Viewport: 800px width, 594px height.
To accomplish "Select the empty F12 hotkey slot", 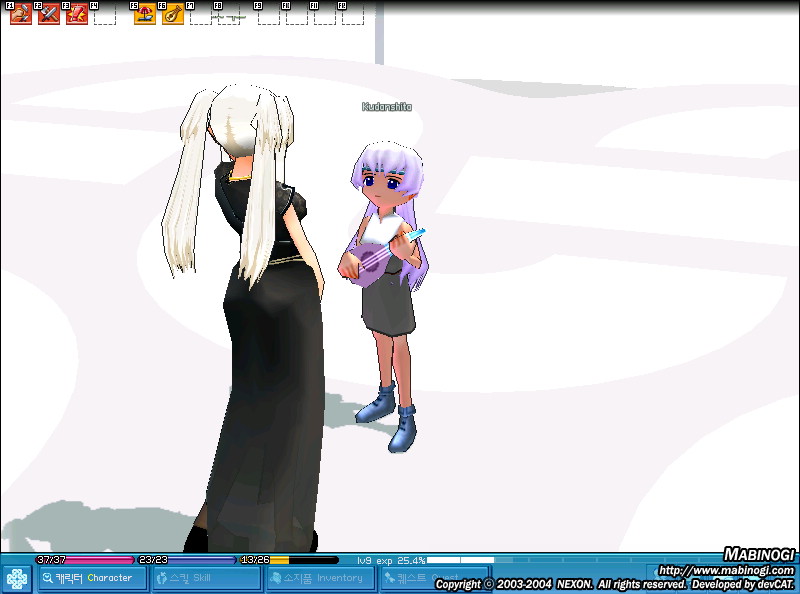I will pyautogui.click(x=353, y=14).
